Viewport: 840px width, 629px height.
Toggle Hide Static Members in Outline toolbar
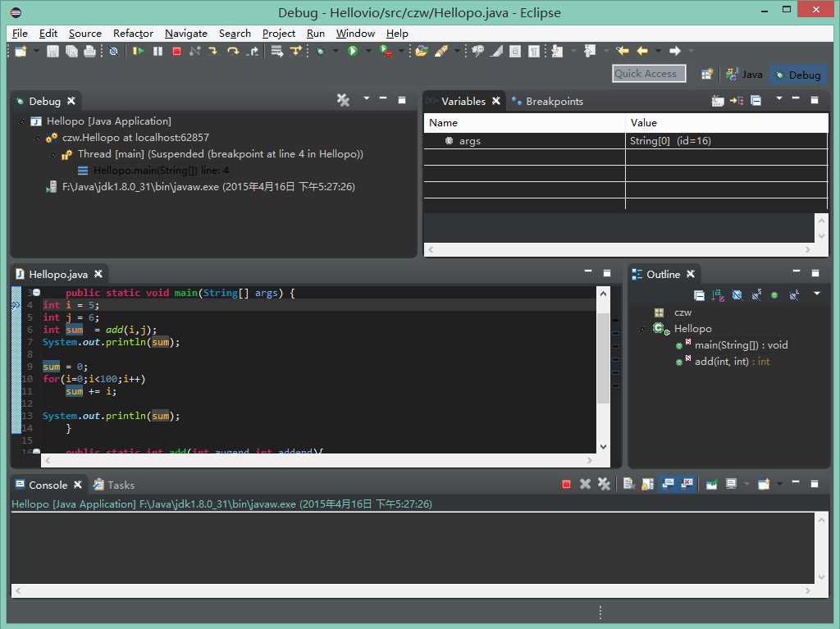[x=756, y=294]
